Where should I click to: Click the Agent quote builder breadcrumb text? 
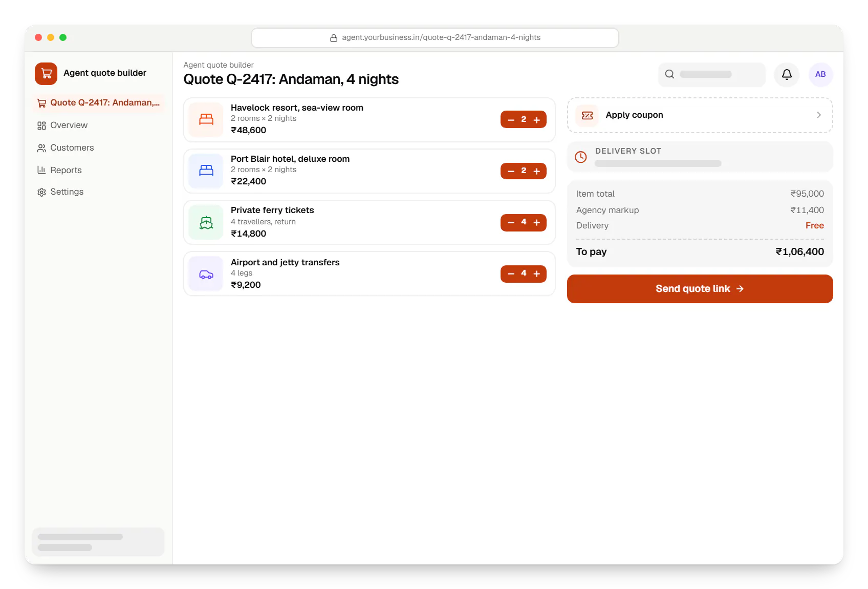[x=219, y=65]
